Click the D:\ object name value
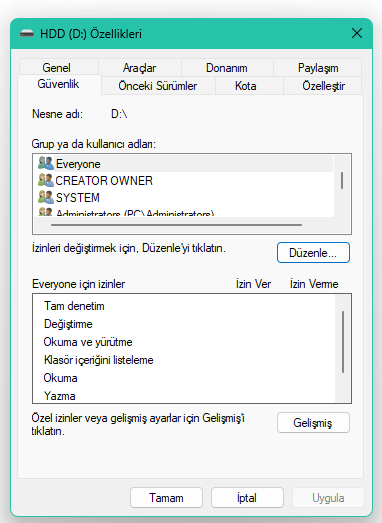This screenshot has width=382, height=523. (x=119, y=114)
